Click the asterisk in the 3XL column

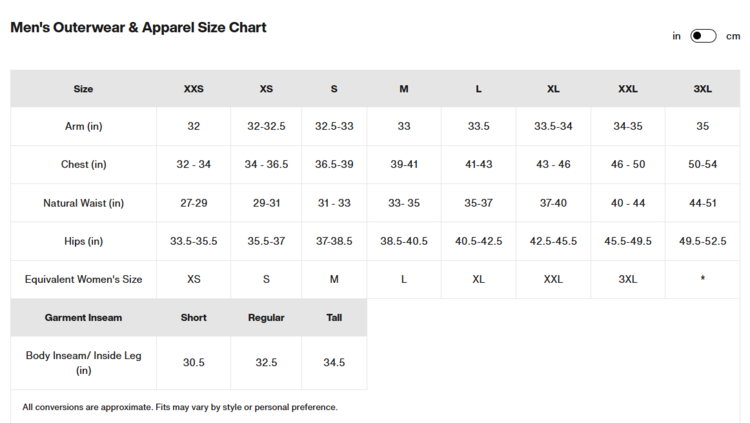(702, 279)
